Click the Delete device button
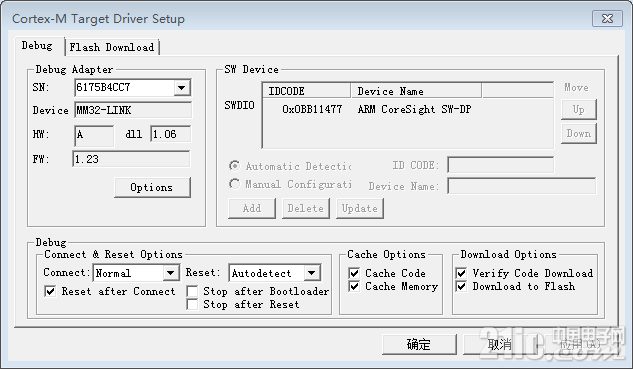The width and height of the screenshot is (633, 369). pyautogui.click(x=306, y=208)
